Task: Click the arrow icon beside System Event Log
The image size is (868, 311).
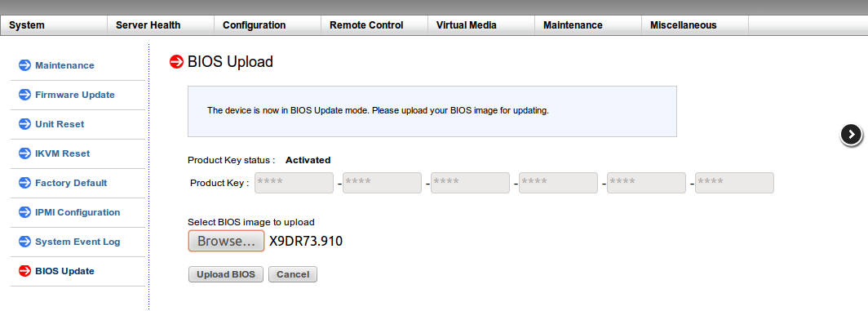Action: click(x=25, y=242)
